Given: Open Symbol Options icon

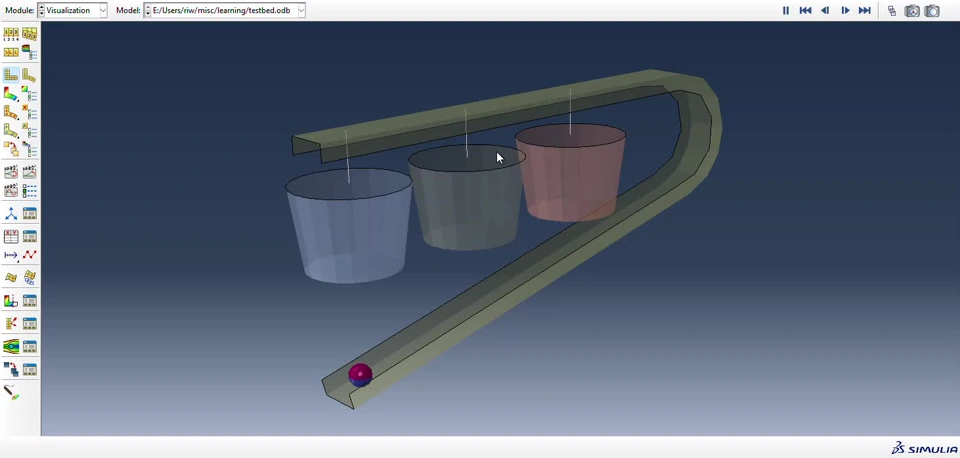Looking at the screenshot, I should click(29, 112).
